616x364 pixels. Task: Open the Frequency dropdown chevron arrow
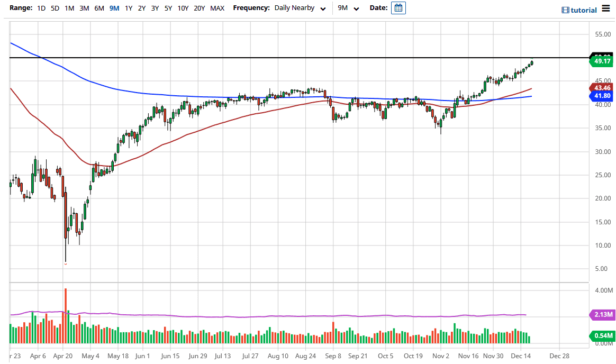tap(323, 8)
